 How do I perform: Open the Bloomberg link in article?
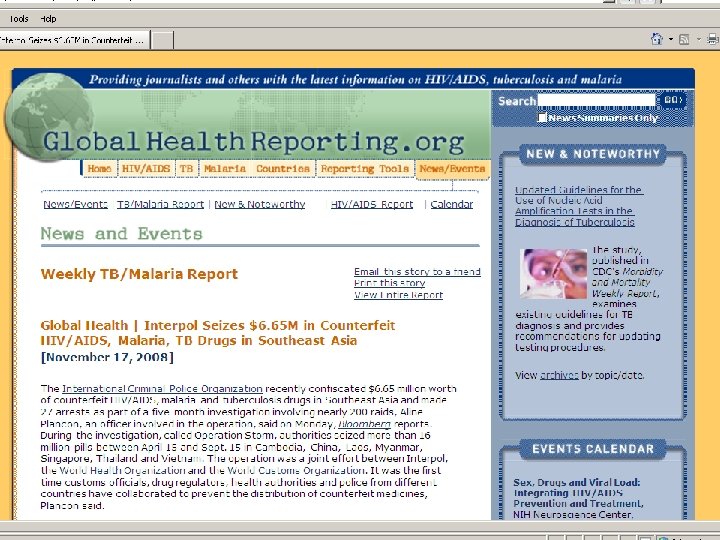365,424
